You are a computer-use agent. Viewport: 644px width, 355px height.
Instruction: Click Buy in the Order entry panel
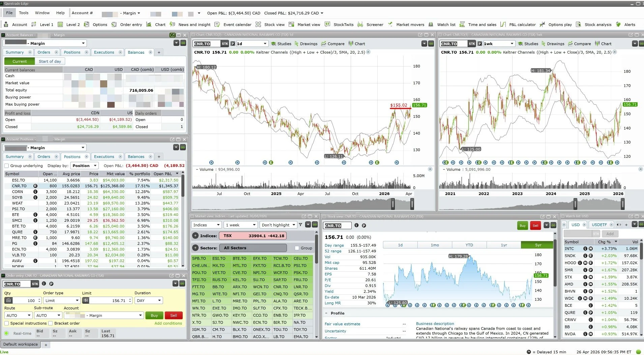[154, 316]
